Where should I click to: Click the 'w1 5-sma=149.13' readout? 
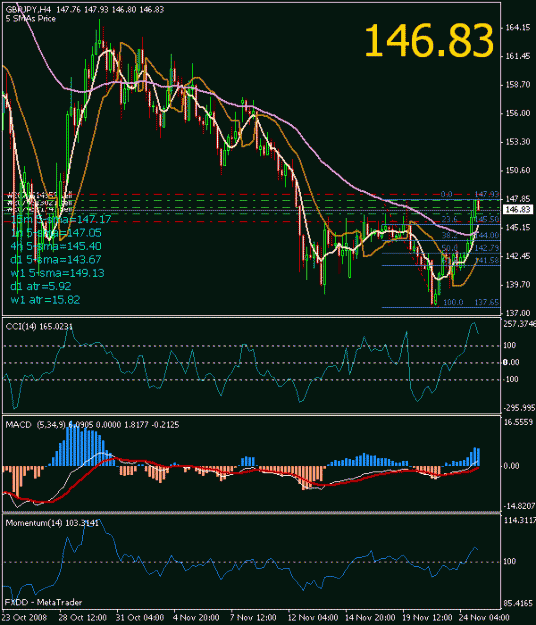tap(57, 273)
